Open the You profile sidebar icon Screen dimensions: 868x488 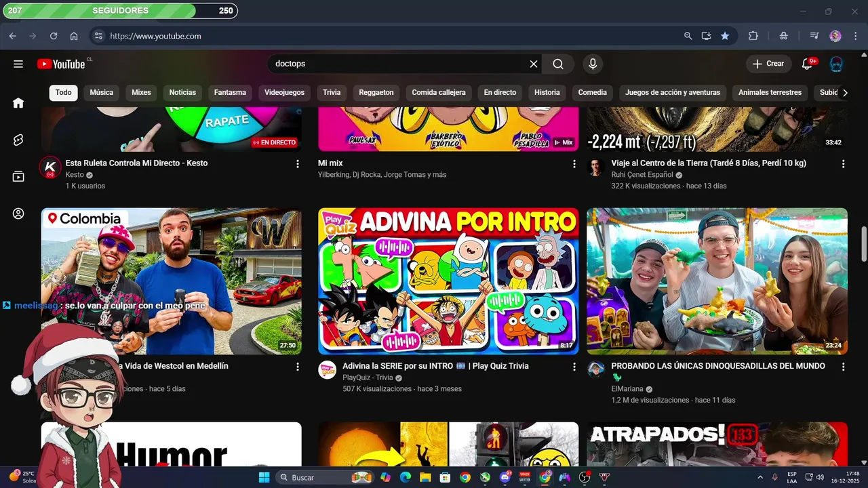click(x=18, y=213)
